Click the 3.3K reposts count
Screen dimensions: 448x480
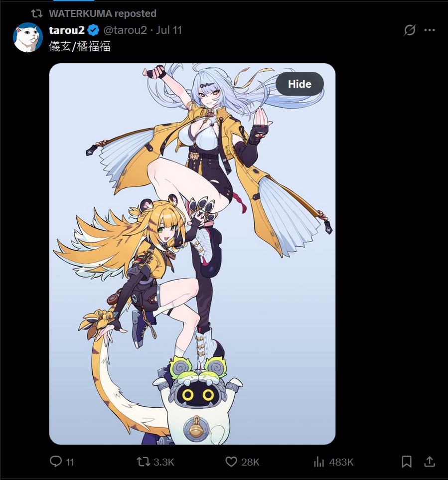164,462
